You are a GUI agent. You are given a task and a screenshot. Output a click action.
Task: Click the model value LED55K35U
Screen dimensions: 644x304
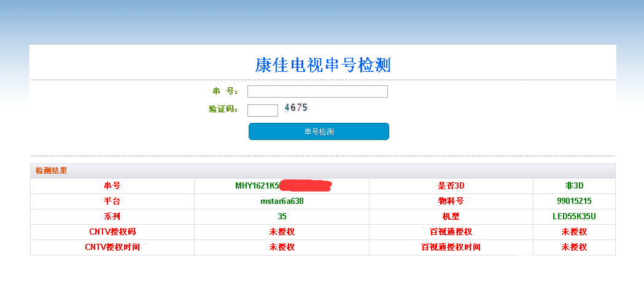(574, 217)
